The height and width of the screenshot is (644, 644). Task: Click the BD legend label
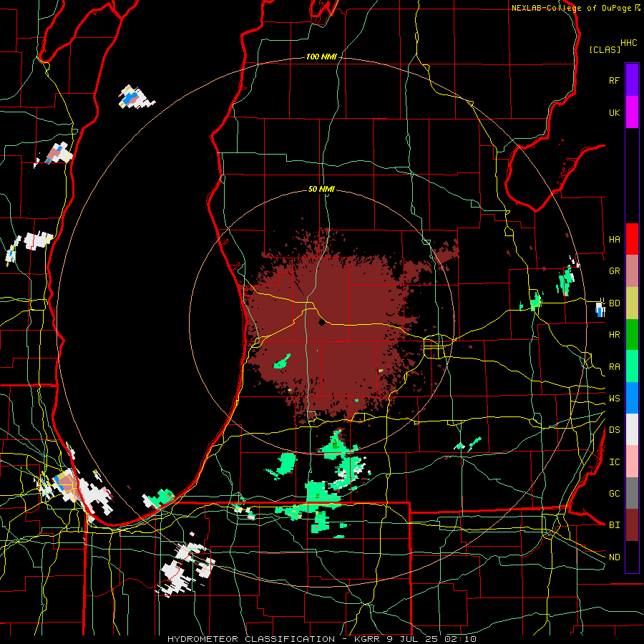tap(614, 303)
